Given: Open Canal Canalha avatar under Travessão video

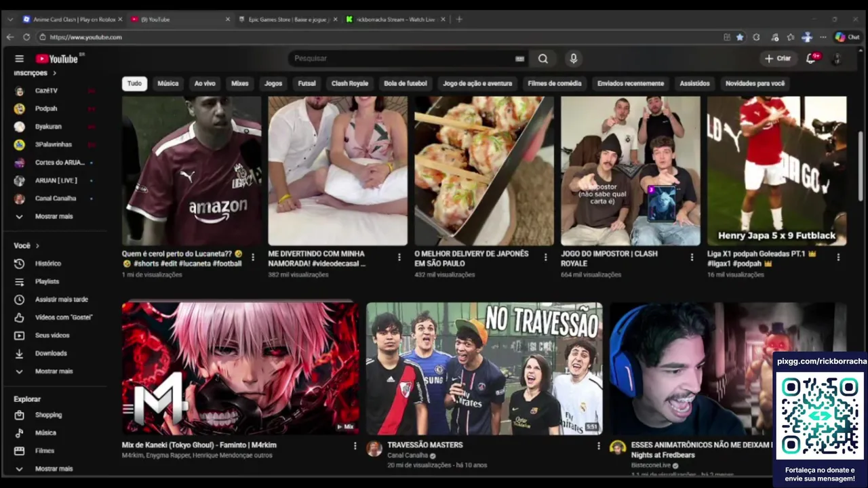Looking at the screenshot, I should tap(374, 448).
